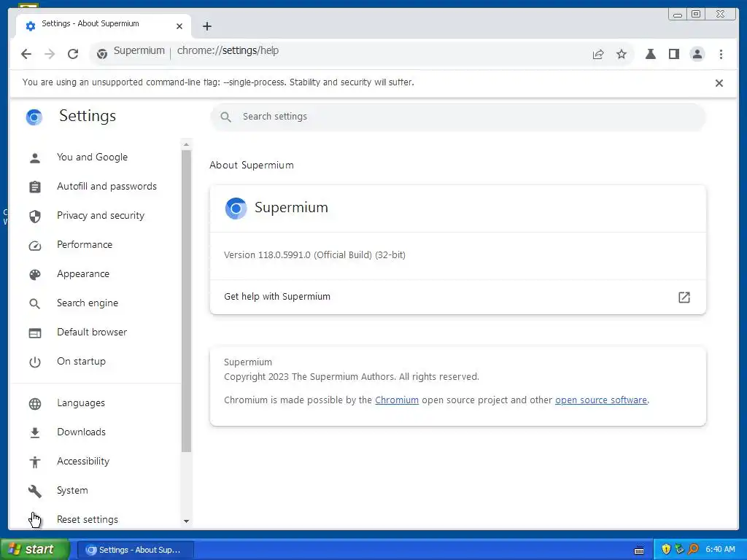Focus the Search settings field
The image size is (747, 560).
coord(458,117)
